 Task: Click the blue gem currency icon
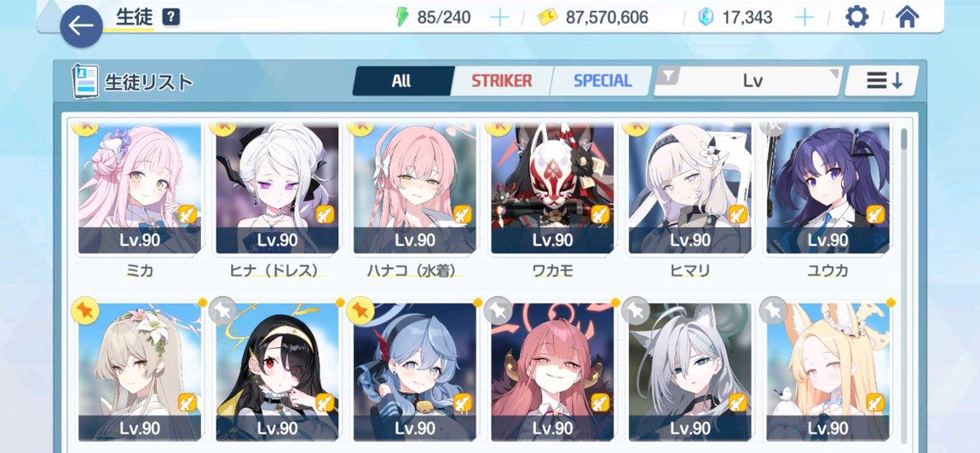click(x=706, y=18)
